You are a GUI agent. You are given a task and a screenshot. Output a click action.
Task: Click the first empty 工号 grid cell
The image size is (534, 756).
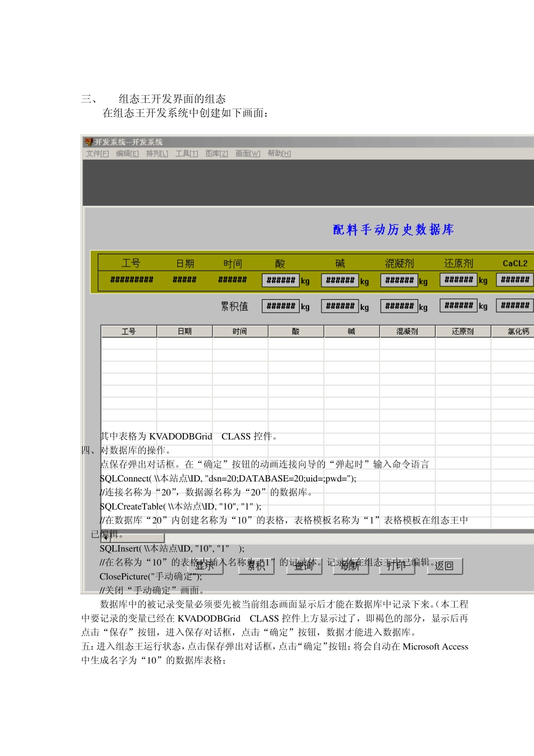coord(129,343)
